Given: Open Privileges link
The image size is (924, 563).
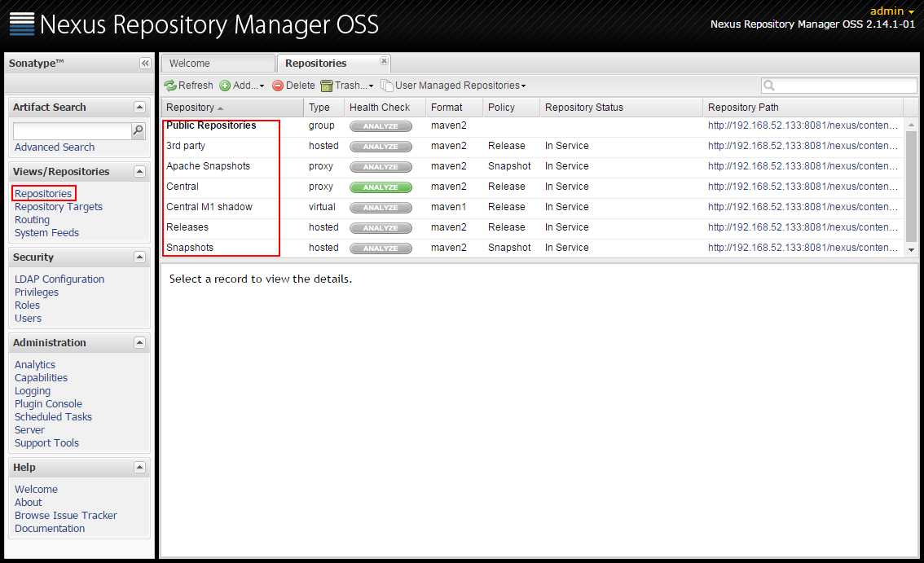Looking at the screenshot, I should [x=37, y=292].
